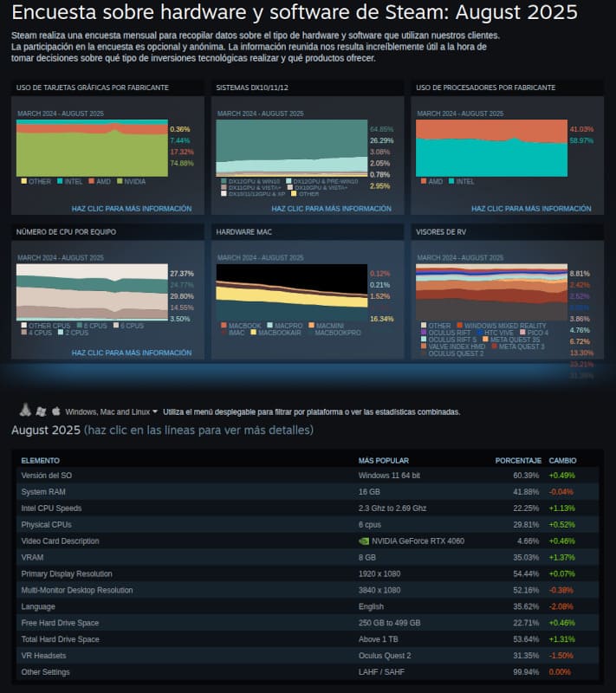Click the 3840 x 1080 resolution value

coord(379,590)
